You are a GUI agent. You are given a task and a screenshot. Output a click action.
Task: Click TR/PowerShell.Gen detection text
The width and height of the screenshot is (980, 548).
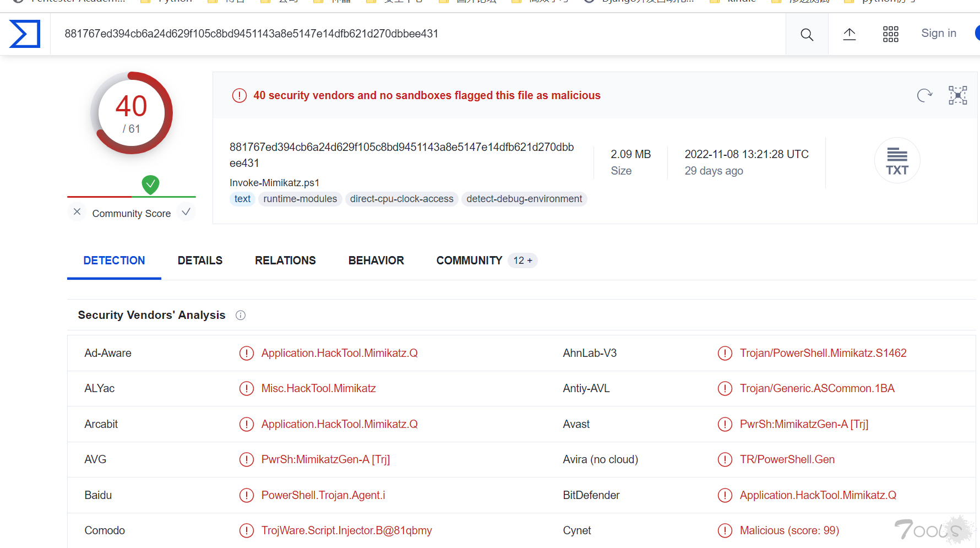(787, 459)
